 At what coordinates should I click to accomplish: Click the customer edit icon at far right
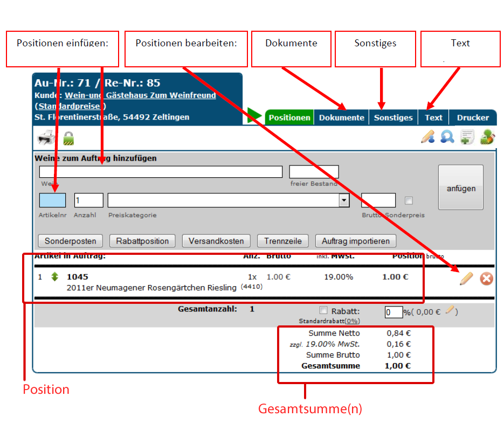point(487,137)
